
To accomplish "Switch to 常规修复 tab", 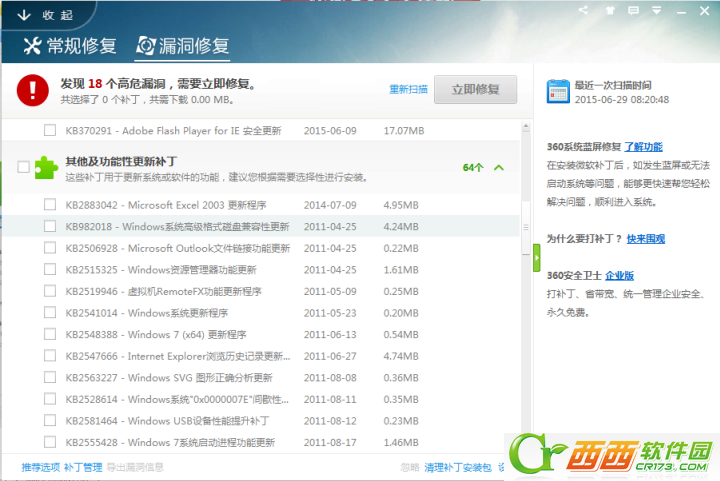I will click(x=70, y=46).
